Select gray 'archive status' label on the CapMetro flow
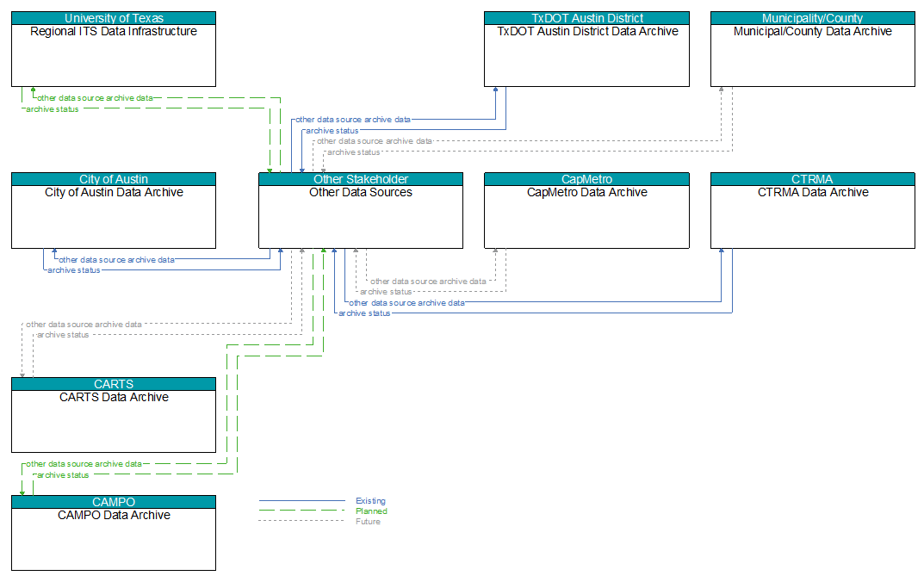The image size is (924, 582). click(386, 292)
